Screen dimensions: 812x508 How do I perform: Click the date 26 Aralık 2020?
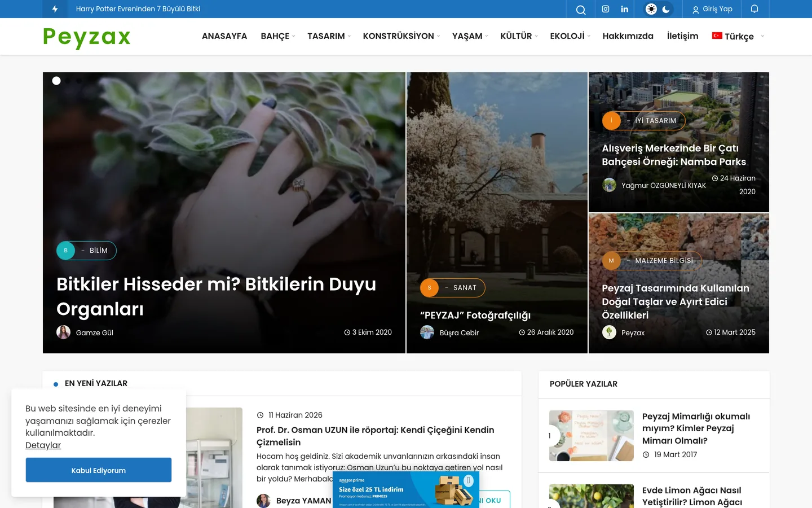(550, 332)
